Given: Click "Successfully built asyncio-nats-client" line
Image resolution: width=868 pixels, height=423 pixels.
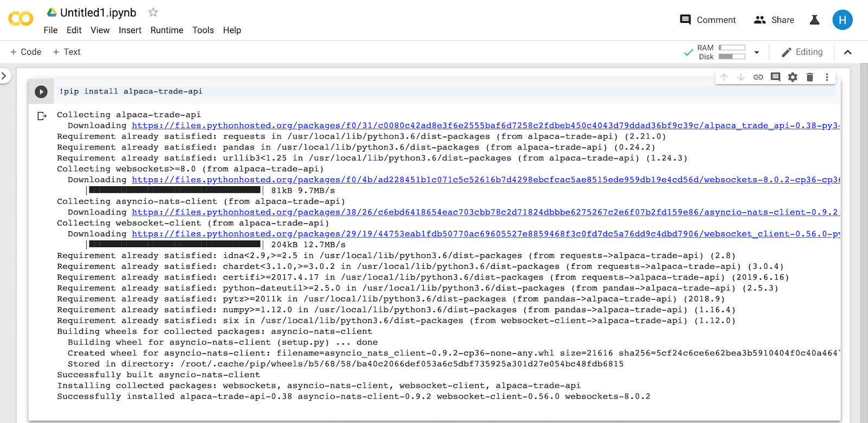Looking at the screenshot, I should click(158, 375).
